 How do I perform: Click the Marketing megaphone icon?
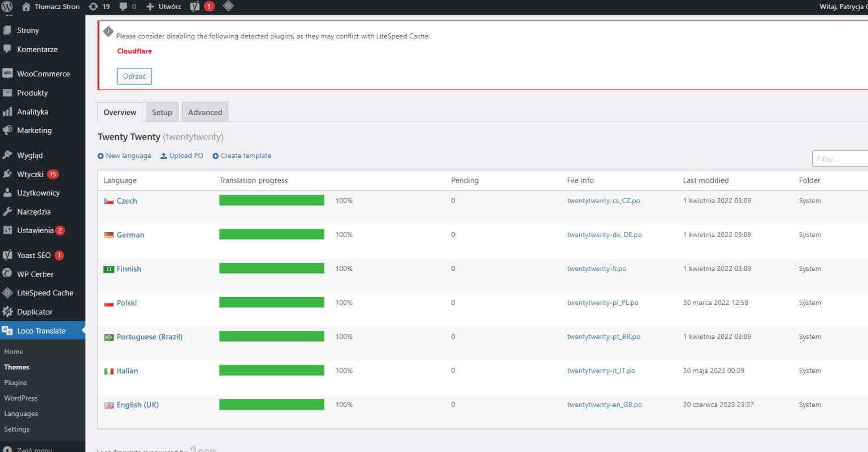click(x=7, y=130)
